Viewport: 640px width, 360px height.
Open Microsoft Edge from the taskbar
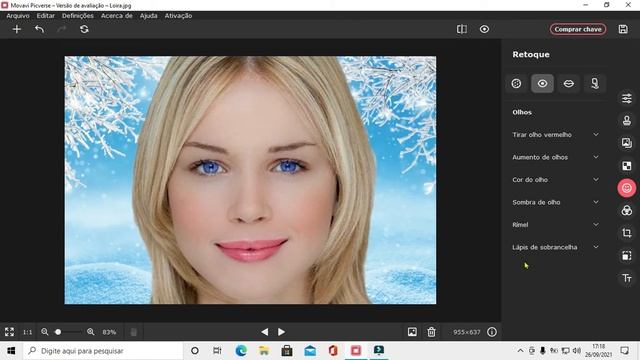coord(241,351)
